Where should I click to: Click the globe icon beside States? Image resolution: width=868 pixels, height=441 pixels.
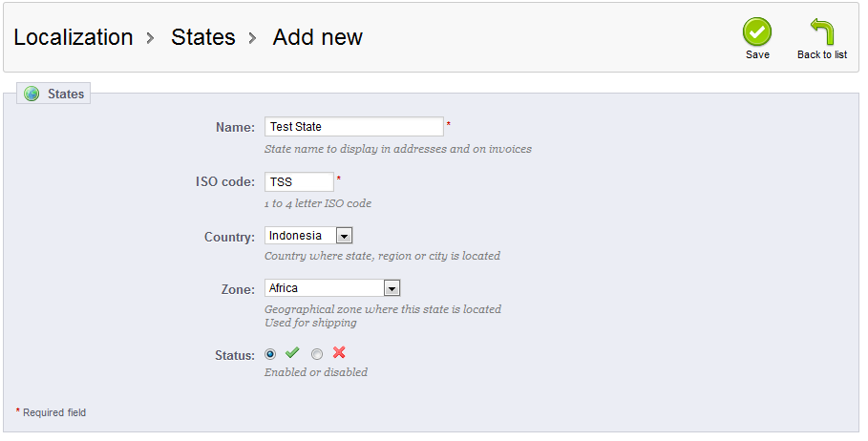pyautogui.click(x=32, y=94)
